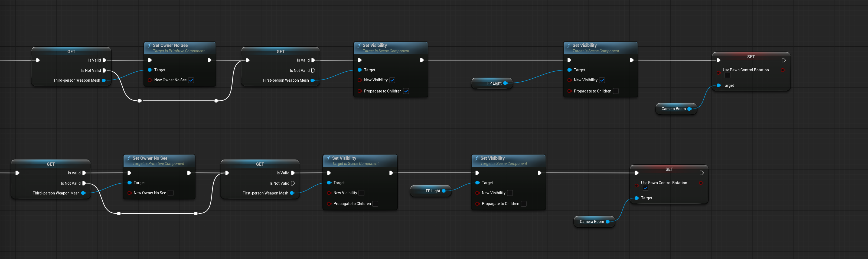
Task: Click Is Not Valid exec pin on upper Third-person GET
Action: click(x=105, y=71)
